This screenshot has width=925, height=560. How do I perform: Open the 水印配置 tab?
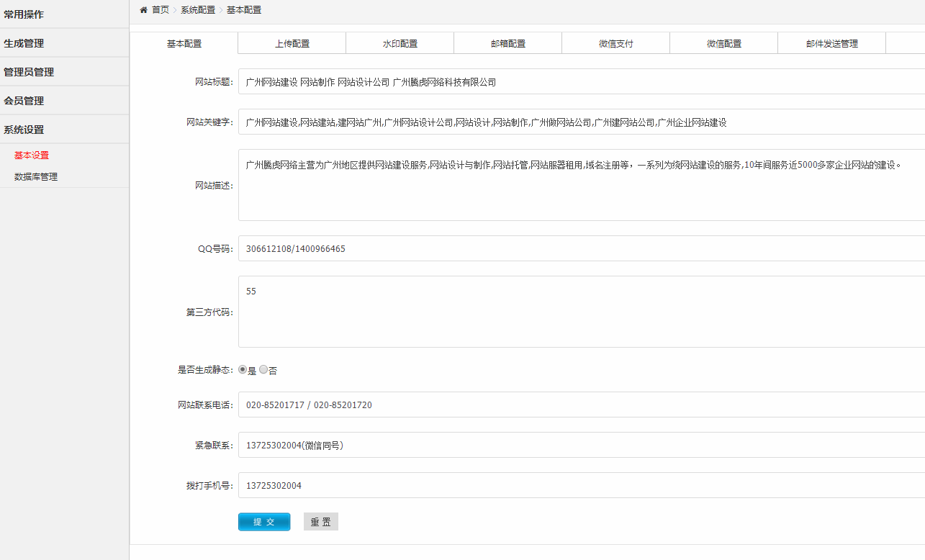tap(400, 43)
